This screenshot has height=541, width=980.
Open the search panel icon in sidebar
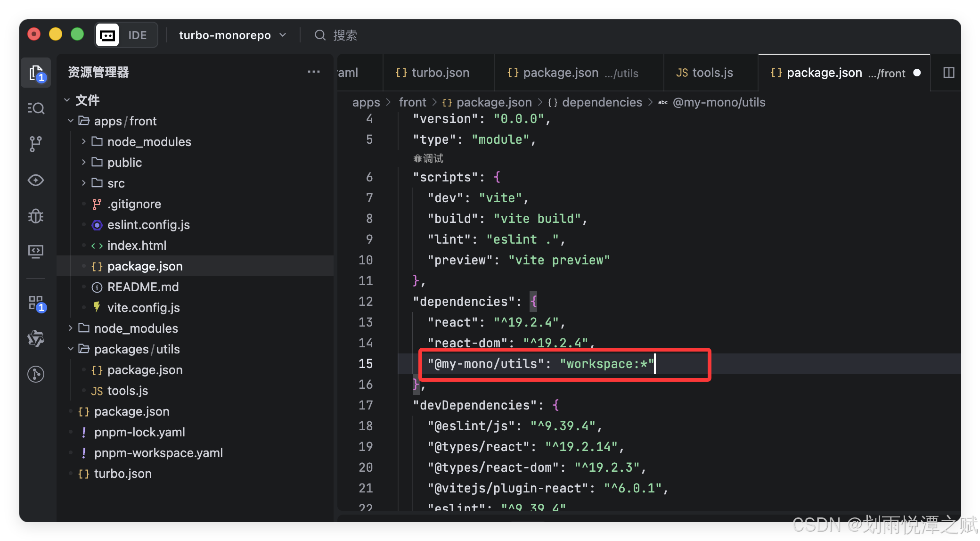pyautogui.click(x=36, y=108)
